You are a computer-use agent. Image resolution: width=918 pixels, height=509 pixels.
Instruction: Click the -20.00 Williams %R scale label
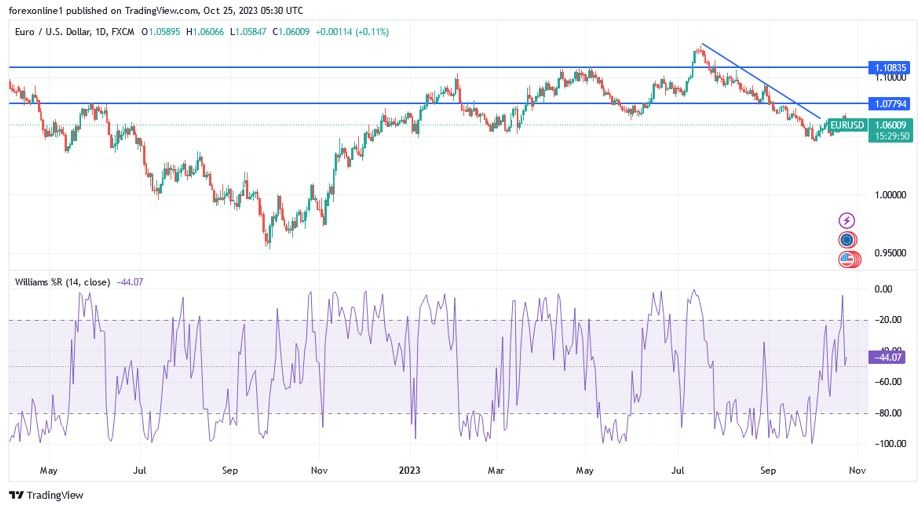[x=884, y=320]
